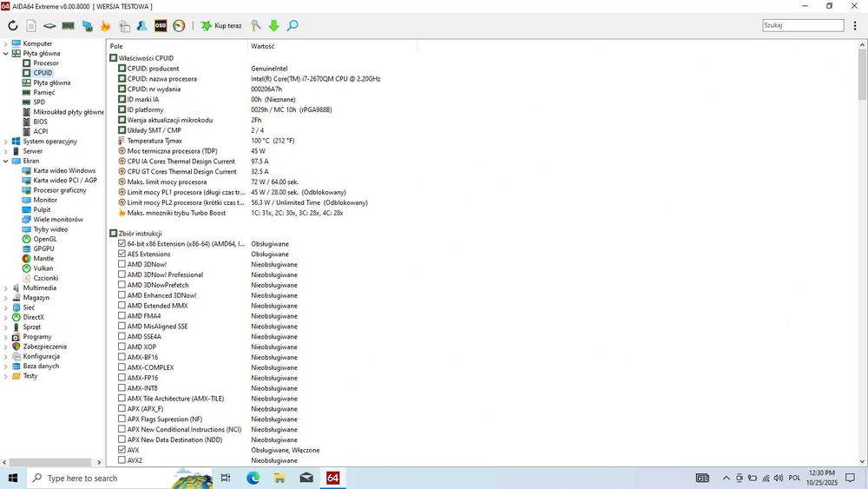Click the Task View taskbar icon
868x489 pixels.
pos(226,478)
